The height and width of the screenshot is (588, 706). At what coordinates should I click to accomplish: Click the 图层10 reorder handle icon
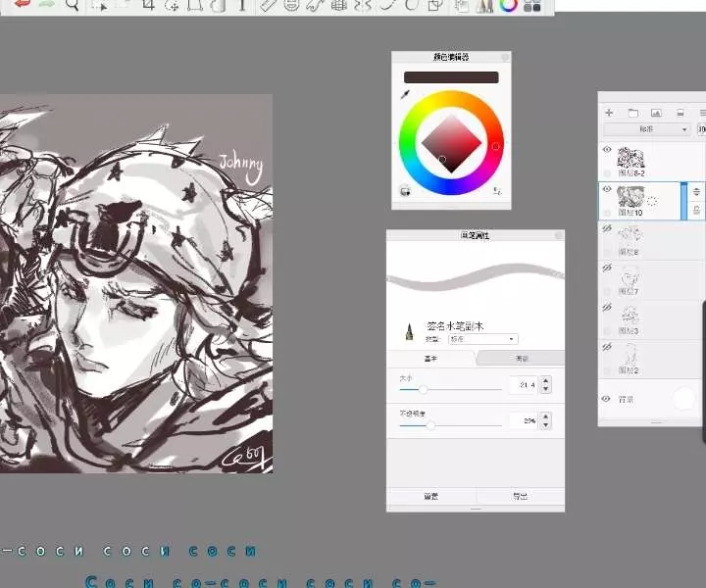[696, 191]
